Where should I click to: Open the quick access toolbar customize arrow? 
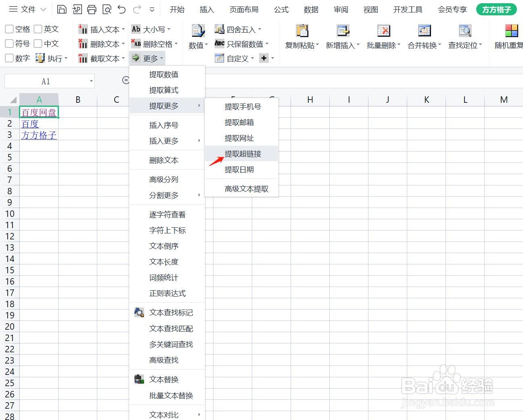click(152, 10)
